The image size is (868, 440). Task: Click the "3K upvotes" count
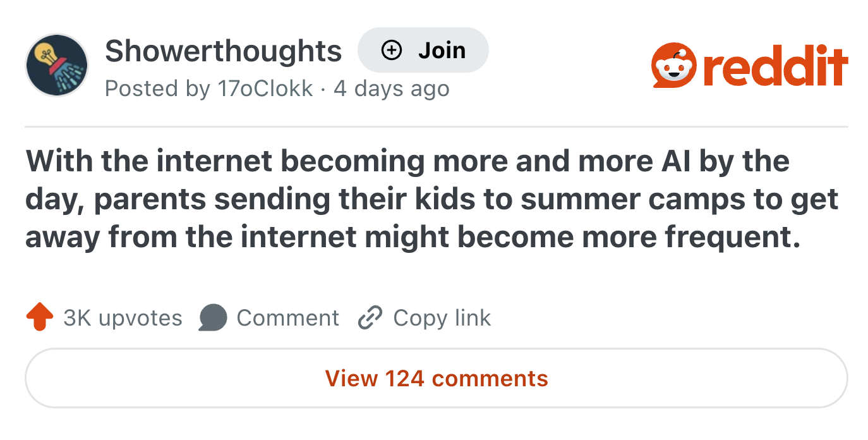(x=123, y=317)
